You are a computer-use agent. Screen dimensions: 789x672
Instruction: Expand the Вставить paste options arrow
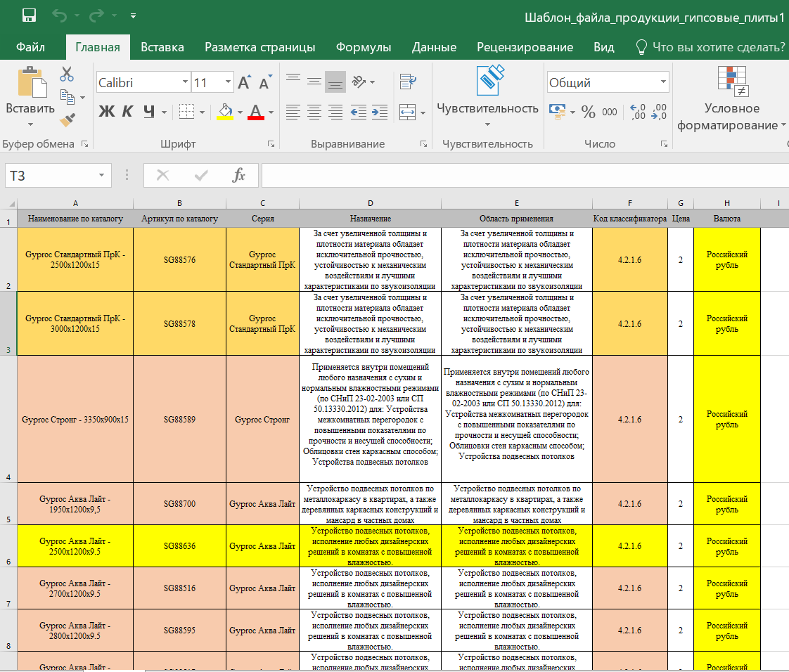(30, 124)
